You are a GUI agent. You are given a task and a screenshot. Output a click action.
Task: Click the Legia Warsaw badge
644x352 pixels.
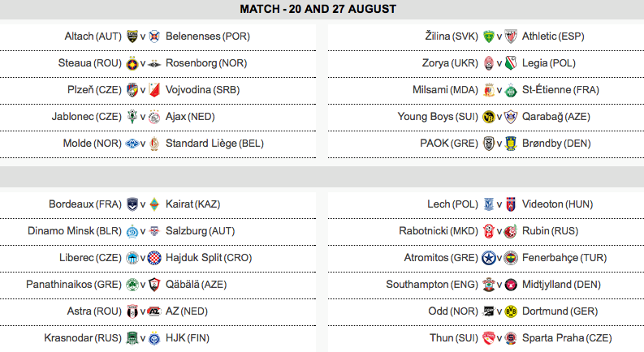pos(511,63)
